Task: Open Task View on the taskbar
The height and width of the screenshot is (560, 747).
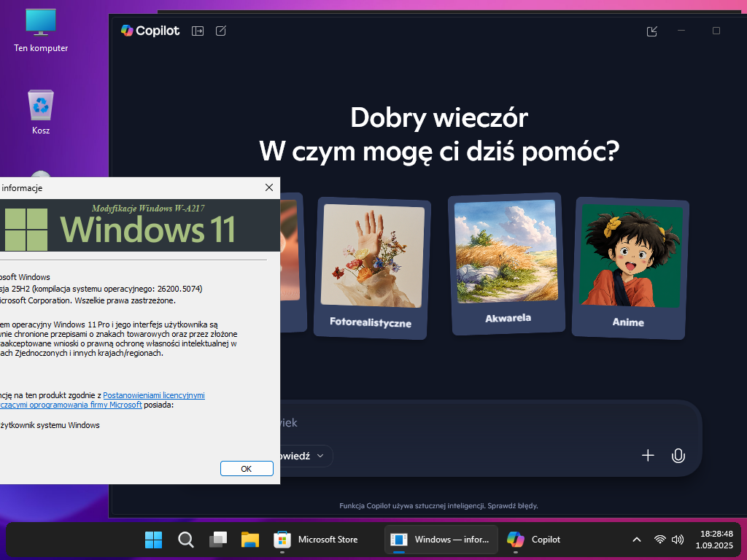Action: point(218,540)
